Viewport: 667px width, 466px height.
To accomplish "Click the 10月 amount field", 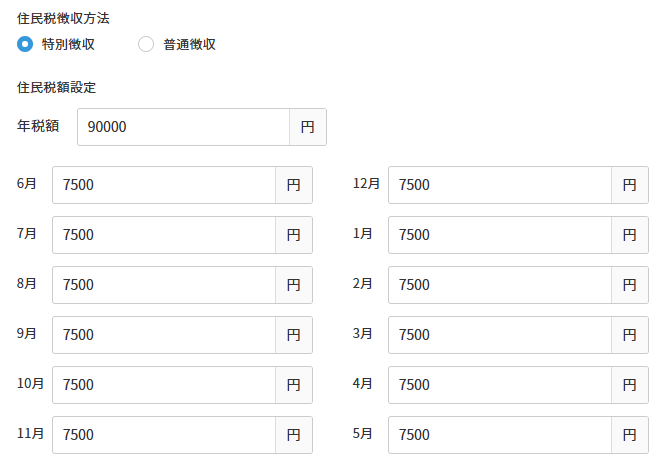I will [164, 385].
